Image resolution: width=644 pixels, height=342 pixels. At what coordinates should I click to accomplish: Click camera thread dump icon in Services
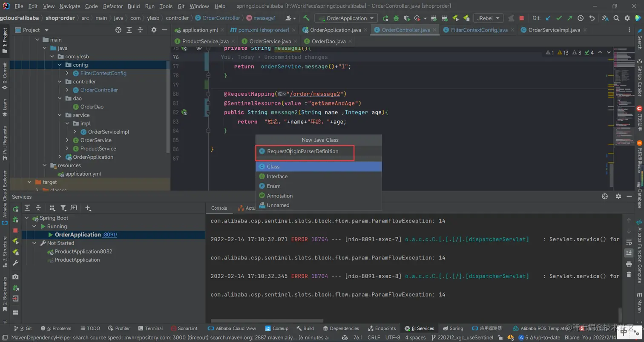(x=15, y=276)
